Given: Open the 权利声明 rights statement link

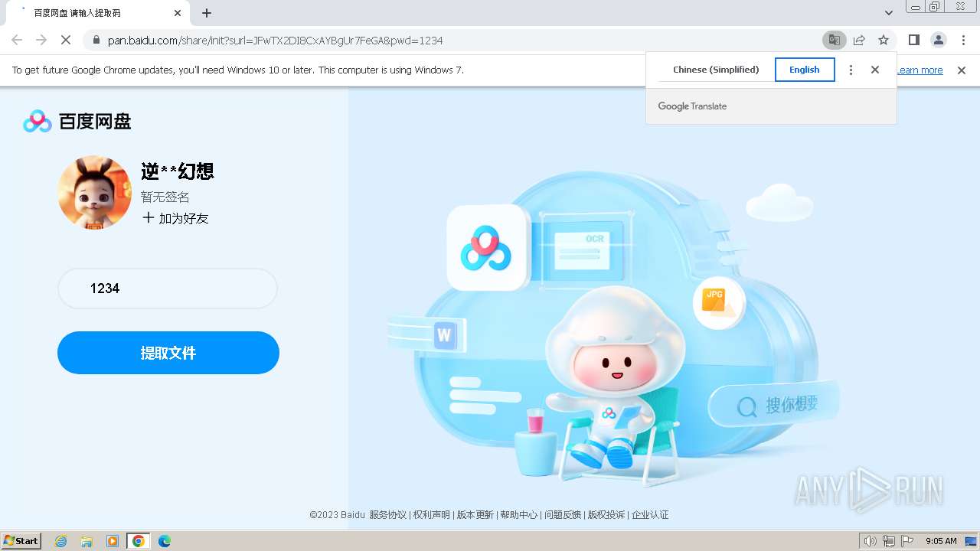Looking at the screenshot, I should pos(432,515).
